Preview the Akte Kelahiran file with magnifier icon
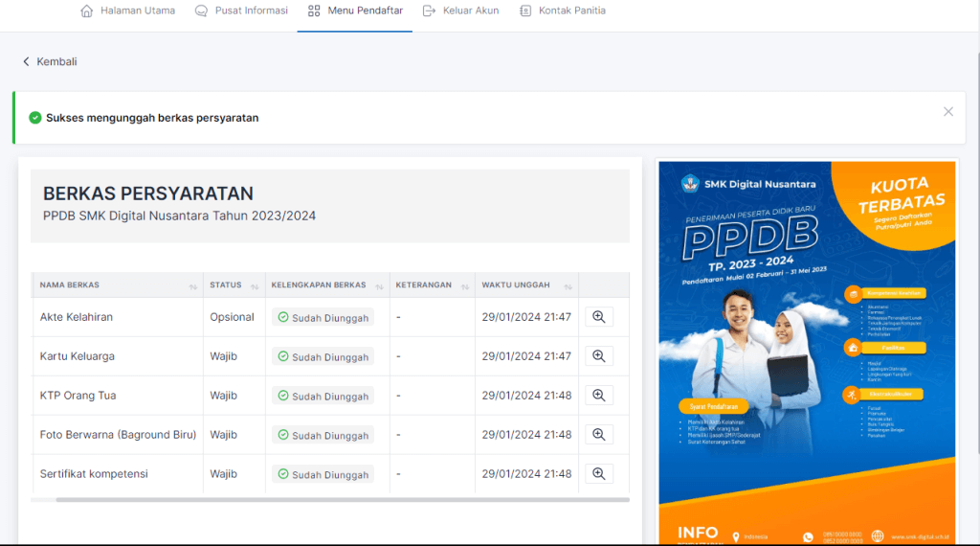The image size is (980, 546). [x=599, y=317]
